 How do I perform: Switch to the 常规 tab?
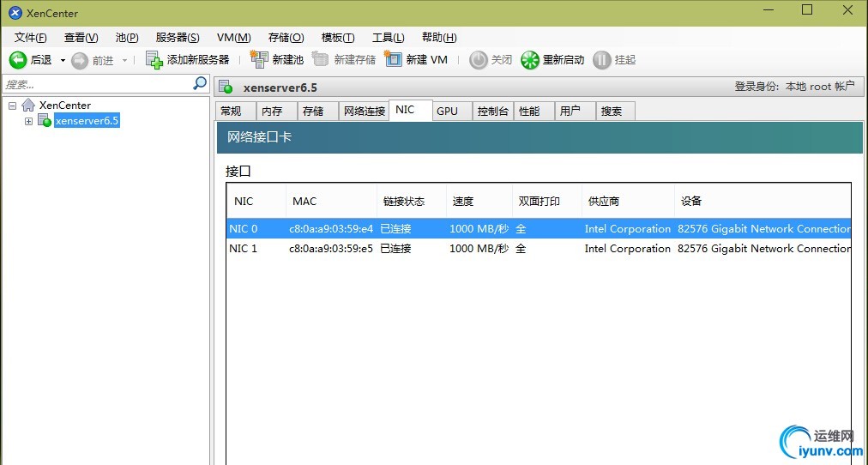(x=236, y=112)
